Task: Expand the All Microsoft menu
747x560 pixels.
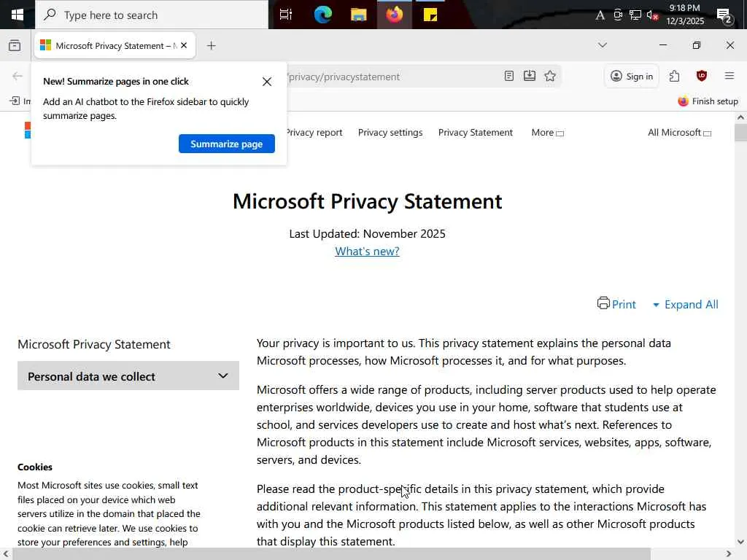Action: pos(679,133)
